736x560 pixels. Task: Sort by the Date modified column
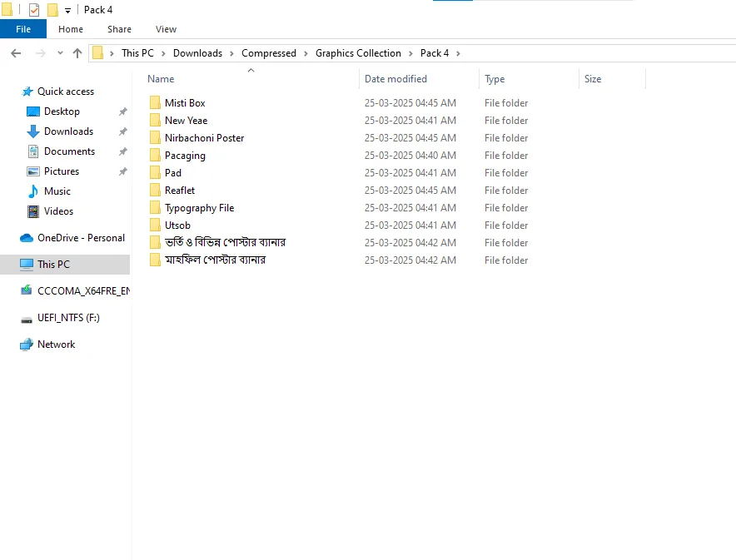(395, 79)
